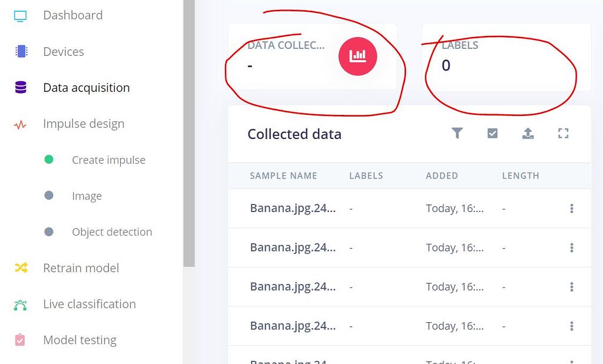Image resolution: width=603 pixels, height=364 pixels.
Task: Open the three-dot menu for the first Banana sample
Action: click(x=572, y=209)
